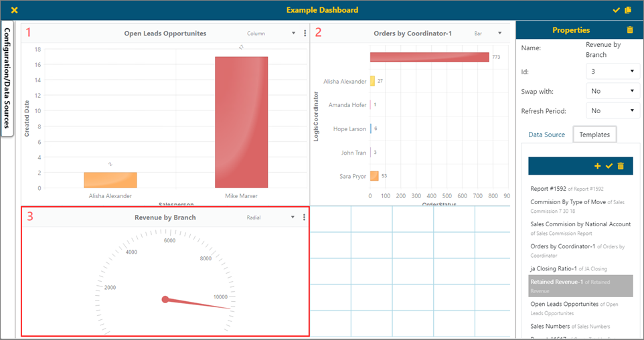Open the Configuration/Data Sources side tab
Viewport: 644px width, 340px height.
pos(7,78)
